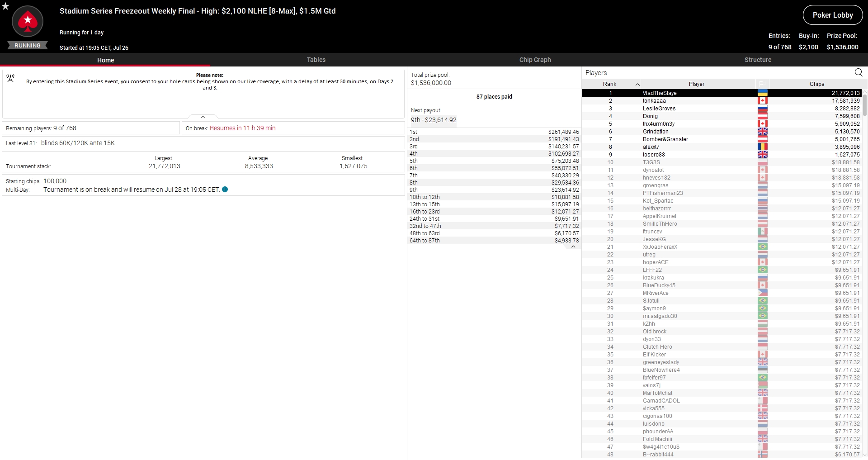Select losero88 player name
Screen dimensions: 868x460
click(654, 154)
